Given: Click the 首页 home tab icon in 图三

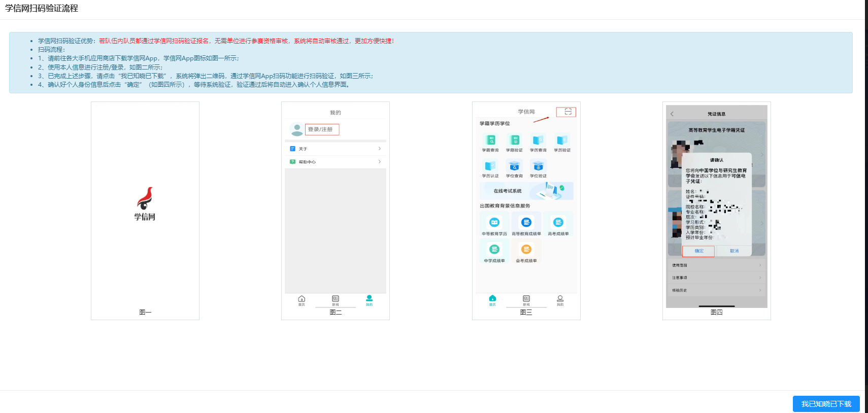Looking at the screenshot, I should (492, 298).
